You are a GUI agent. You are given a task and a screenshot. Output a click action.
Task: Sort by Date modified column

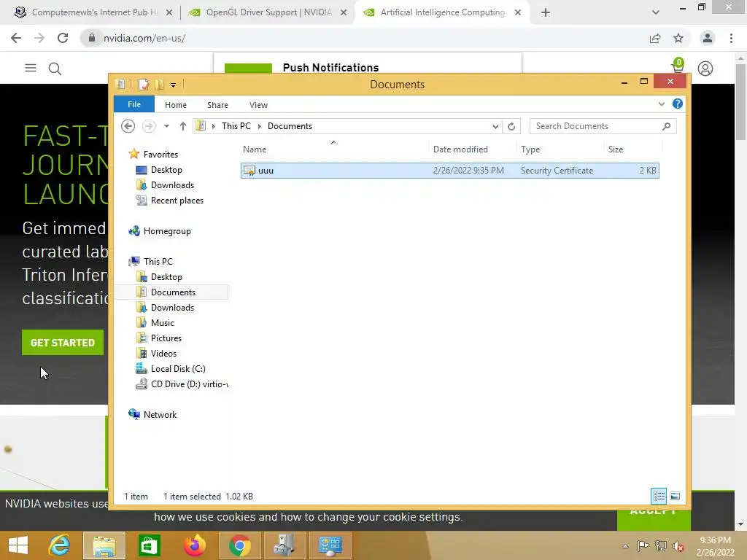pos(460,149)
